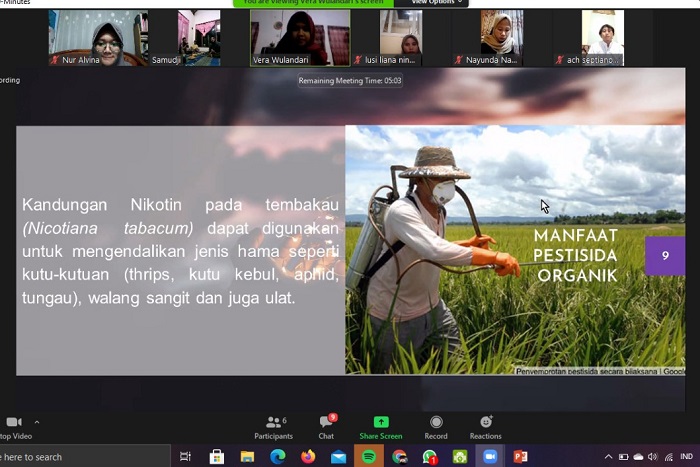Open File Explorer from taskbar

(x=247, y=457)
